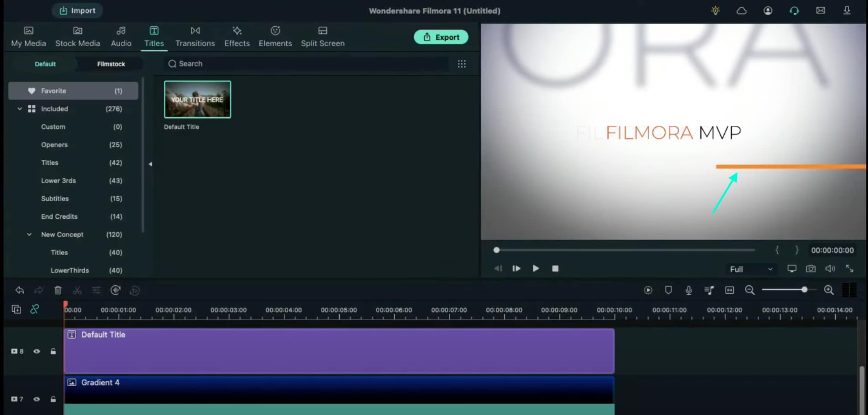Click the timeline zoom slider handle
This screenshot has width=868, height=415.
tap(804, 290)
